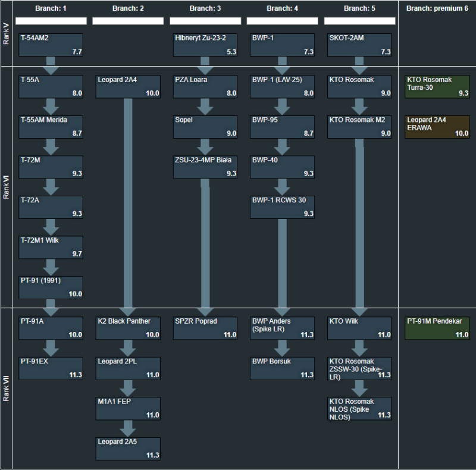Open the BWP Borsuk vehicle
Viewport: 476px width, 470px height.
click(x=283, y=368)
